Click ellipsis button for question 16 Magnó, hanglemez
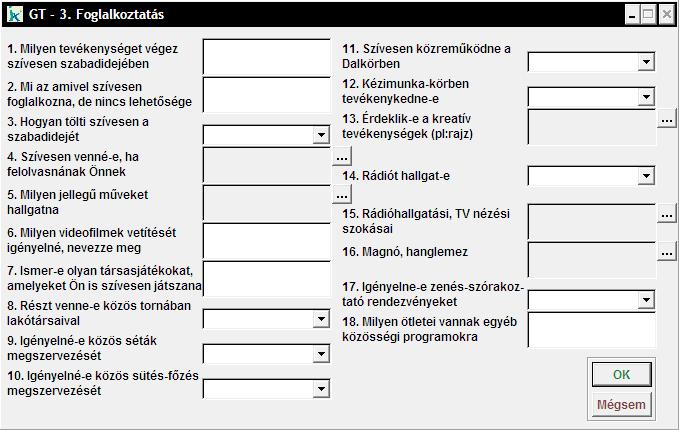This screenshot has height=430, width=679. click(x=667, y=253)
